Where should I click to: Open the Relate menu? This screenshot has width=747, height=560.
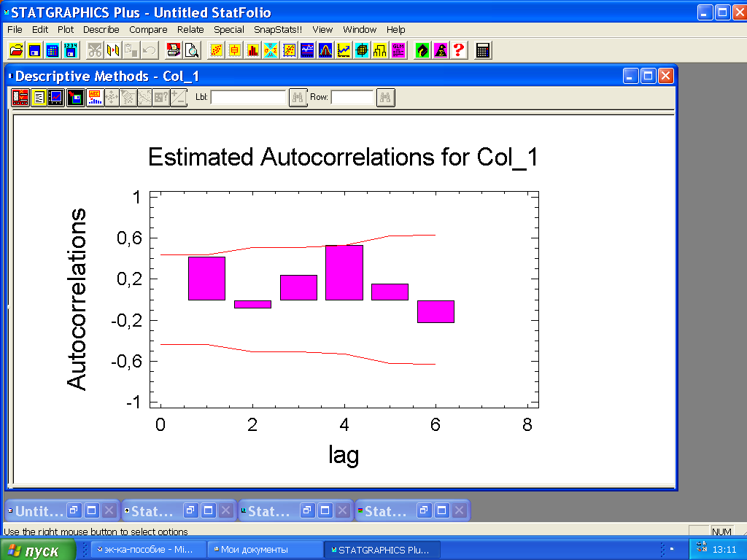point(190,29)
